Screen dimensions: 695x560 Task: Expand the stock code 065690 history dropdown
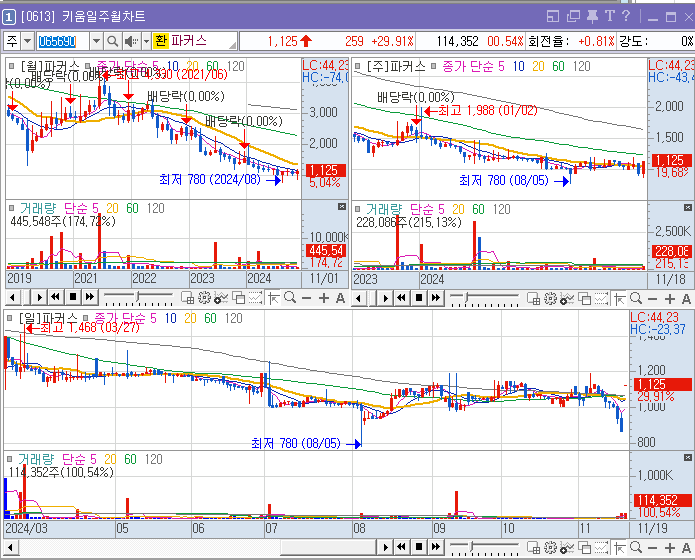[96, 42]
